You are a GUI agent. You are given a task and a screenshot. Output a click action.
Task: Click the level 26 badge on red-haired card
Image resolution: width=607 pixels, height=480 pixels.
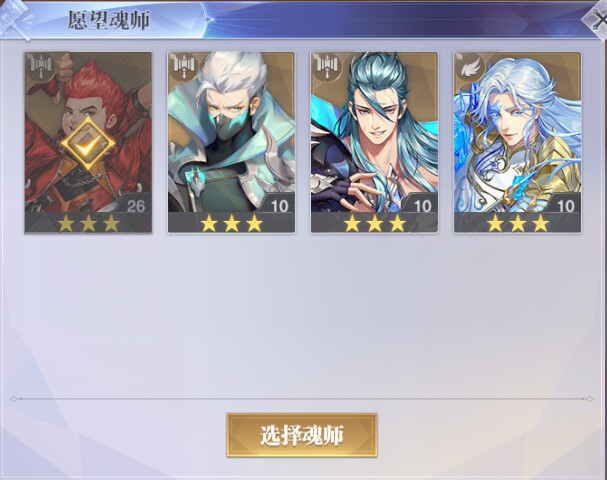click(x=136, y=205)
